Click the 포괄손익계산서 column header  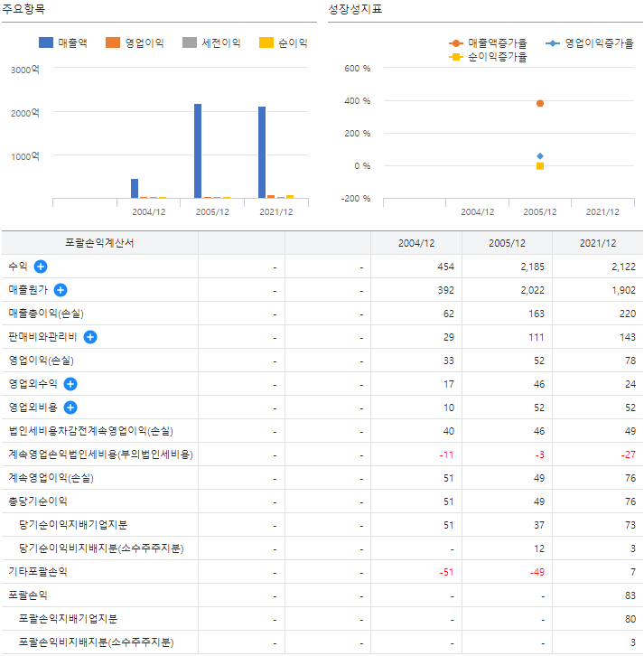pos(99,243)
